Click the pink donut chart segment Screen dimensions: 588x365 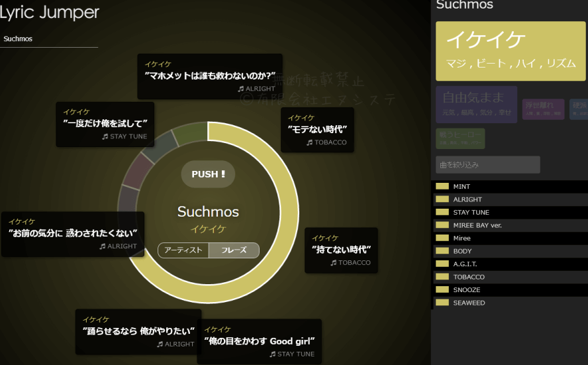pos(137,172)
